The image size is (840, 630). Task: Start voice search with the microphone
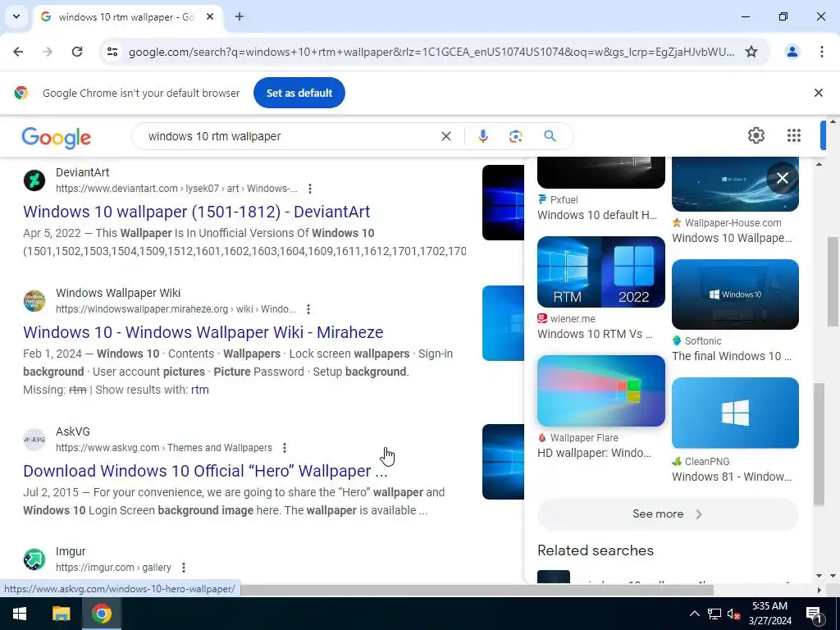coord(482,136)
